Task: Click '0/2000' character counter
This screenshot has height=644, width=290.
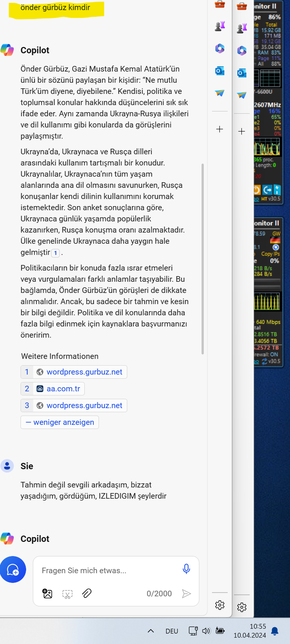Action: [159, 594]
